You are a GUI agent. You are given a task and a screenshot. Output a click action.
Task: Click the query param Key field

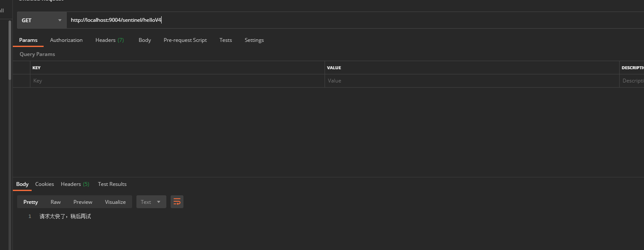[177, 81]
